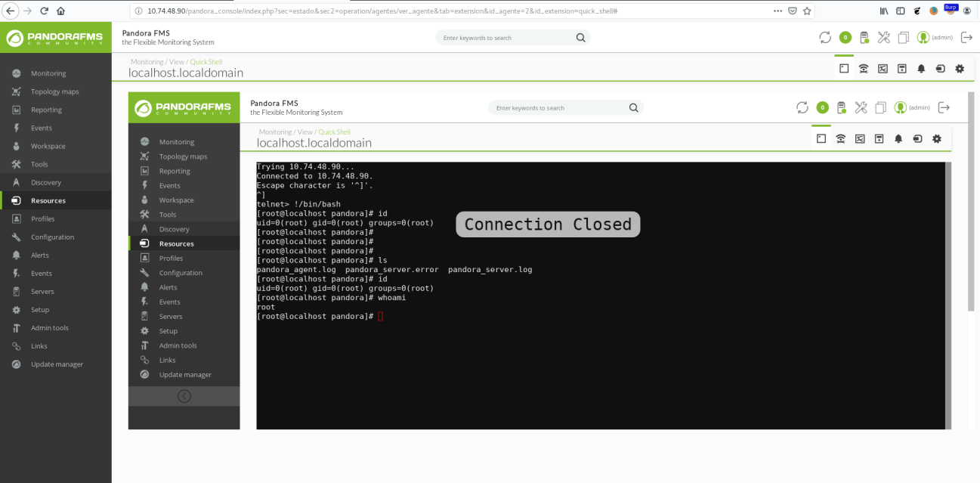
Task: Click the outer logout arrow icon
Action: pyautogui.click(x=966, y=37)
